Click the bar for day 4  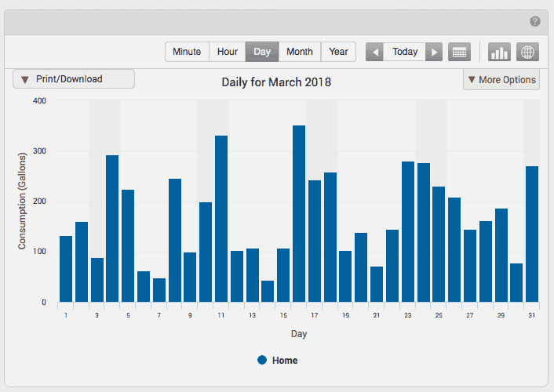(x=112, y=229)
